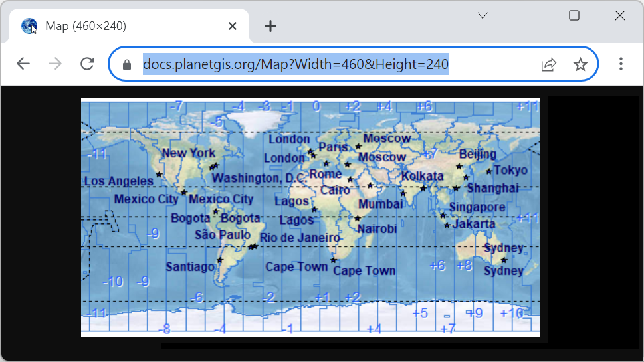644x362 pixels.
Task: Bookmark this page with star icon
Action: point(580,64)
